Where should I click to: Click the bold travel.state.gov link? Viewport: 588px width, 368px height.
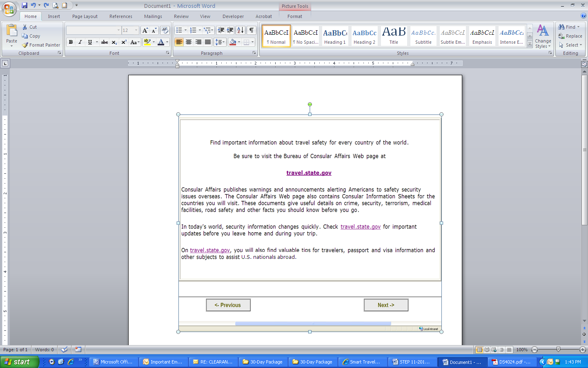point(309,173)
